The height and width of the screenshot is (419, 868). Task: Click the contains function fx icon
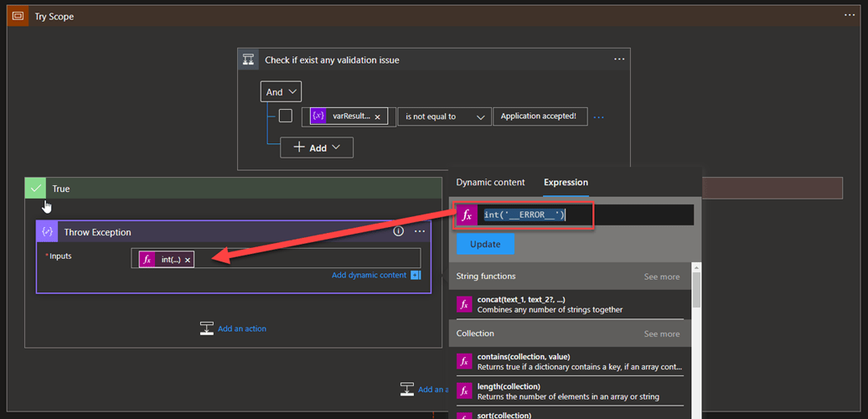coord(464,361)
